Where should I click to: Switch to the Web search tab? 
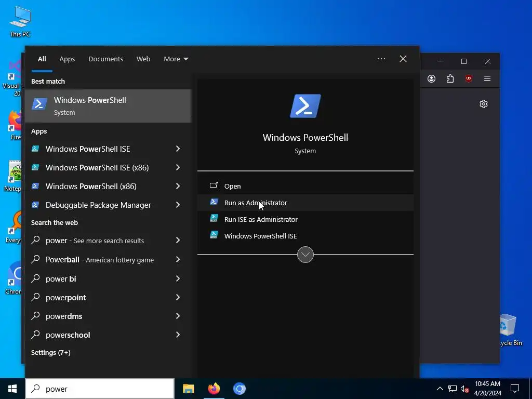143,59
